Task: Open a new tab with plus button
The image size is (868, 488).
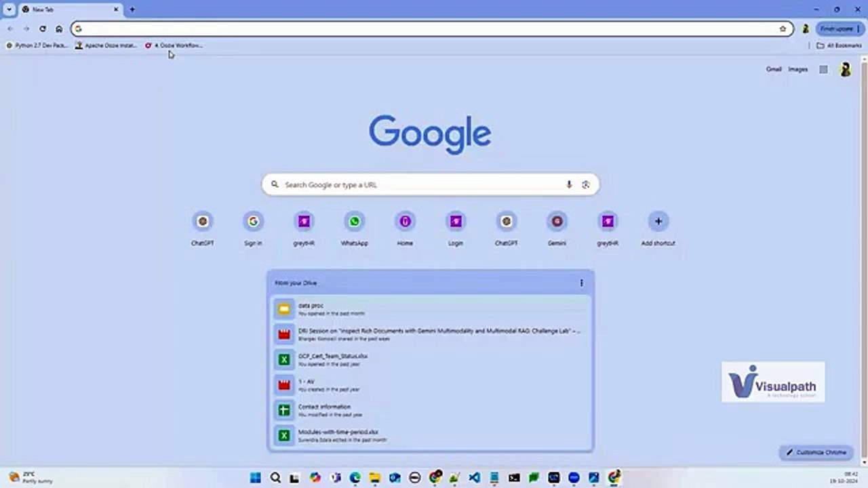Action: coord(132,9)
